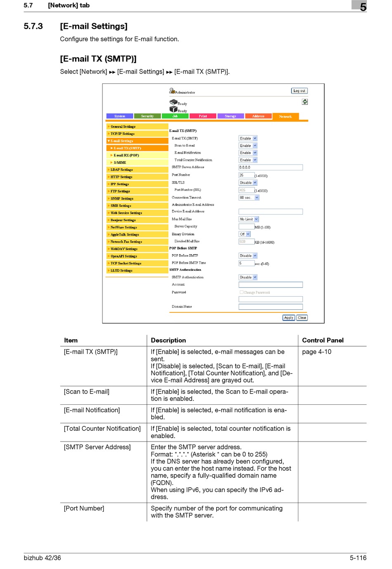Click the refresh icon below Log out
Screen dimensions: 392x569
pyautogui.click(x=305, y=102)
